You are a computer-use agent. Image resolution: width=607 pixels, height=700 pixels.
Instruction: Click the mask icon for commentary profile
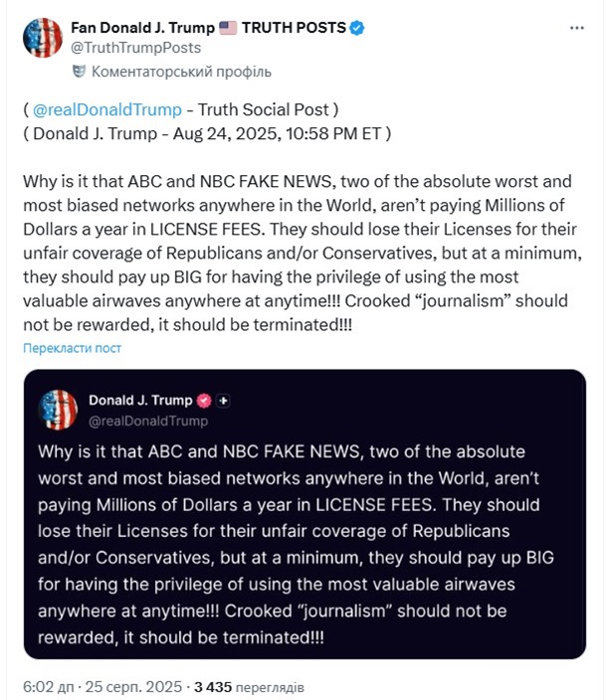click(79, 72)
